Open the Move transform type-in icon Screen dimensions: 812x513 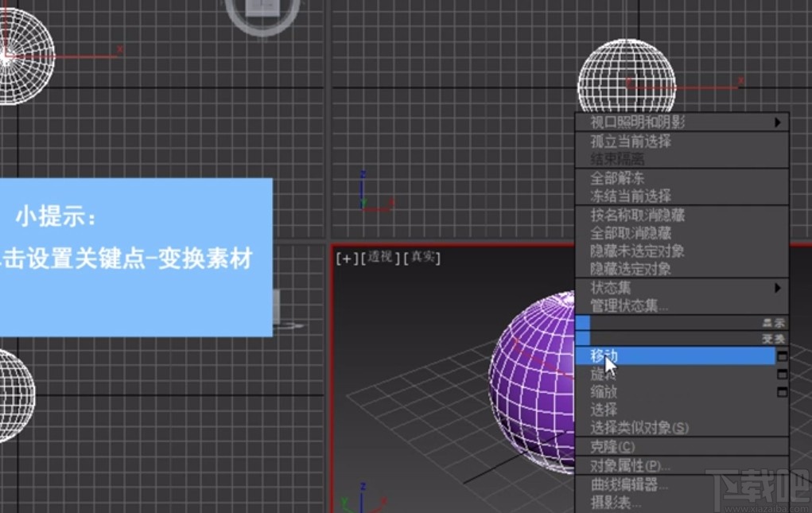tap(781, 356)
